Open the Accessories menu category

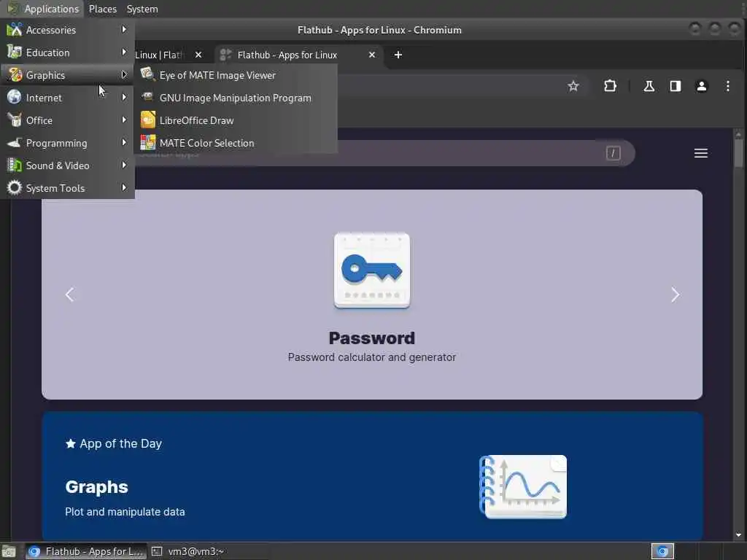(67, 29)
